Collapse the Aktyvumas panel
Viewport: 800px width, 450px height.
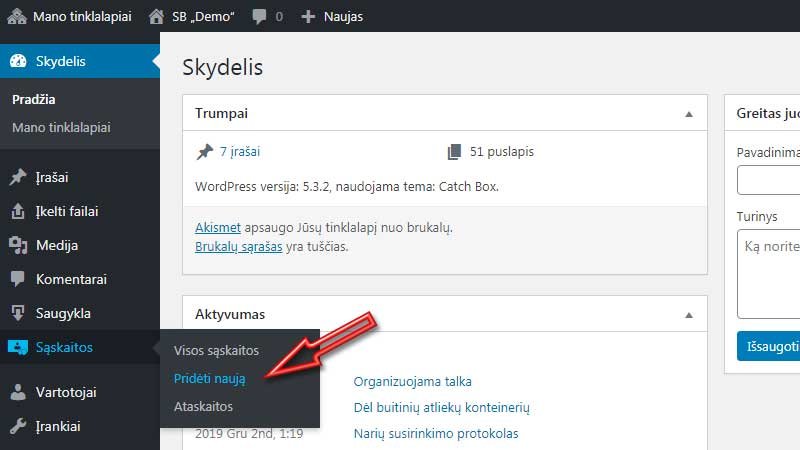coord(689,315)
